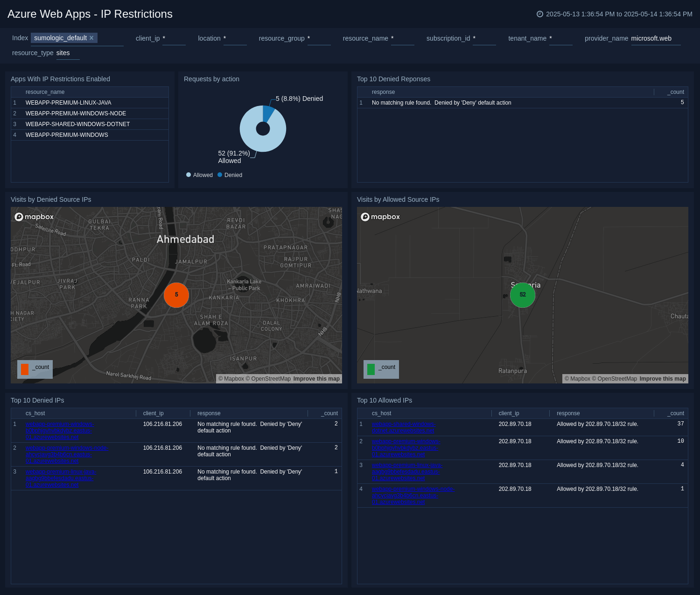Sort Top 10 Allowed IPs by response header
This screenshot has width=700, height=595.
point(568,413)
